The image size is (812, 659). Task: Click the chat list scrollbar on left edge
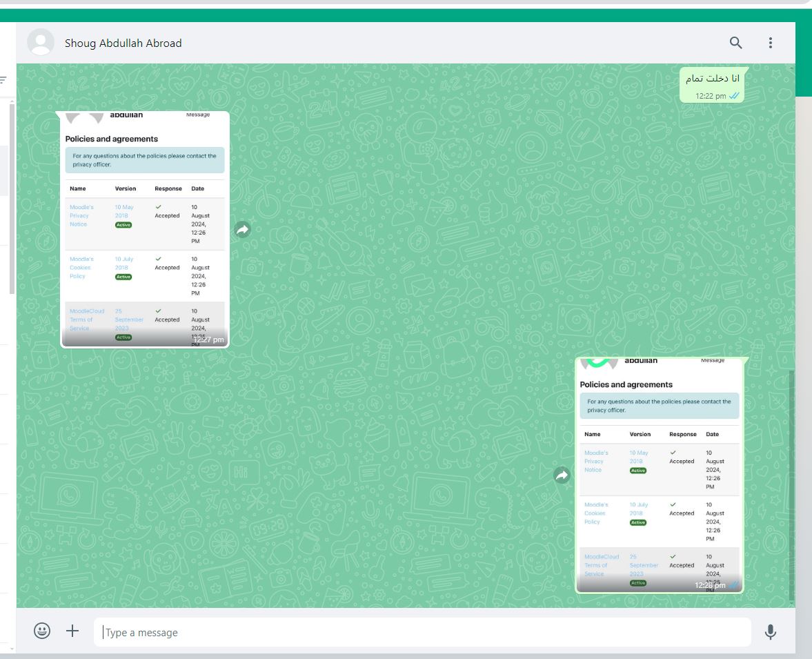[x=12, y=199]
